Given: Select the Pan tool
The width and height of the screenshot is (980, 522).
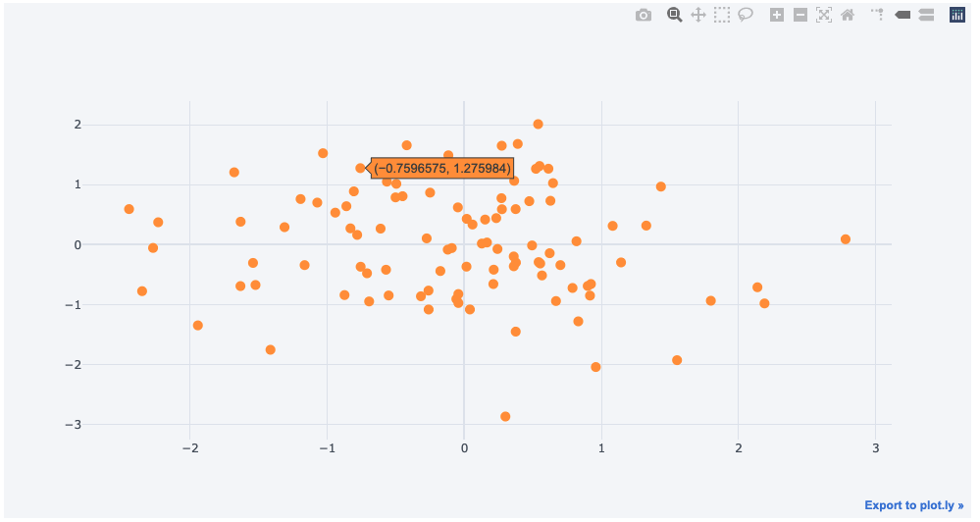Looking at the screenshot, I should pyautogui.click(x=698, y=15).
